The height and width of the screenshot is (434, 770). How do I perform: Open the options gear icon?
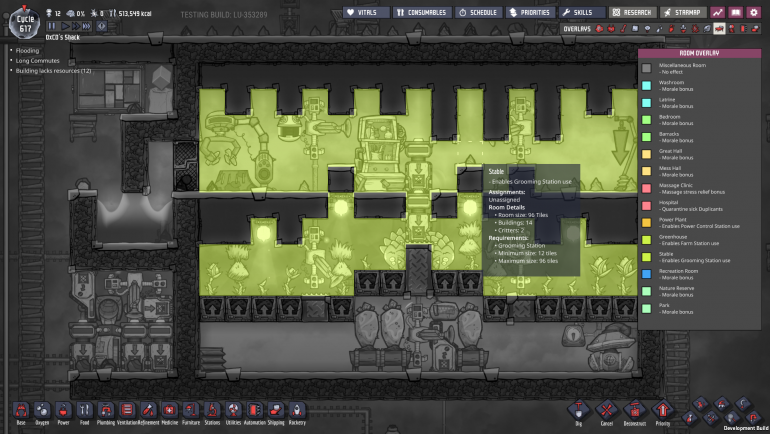click(754, 12)
